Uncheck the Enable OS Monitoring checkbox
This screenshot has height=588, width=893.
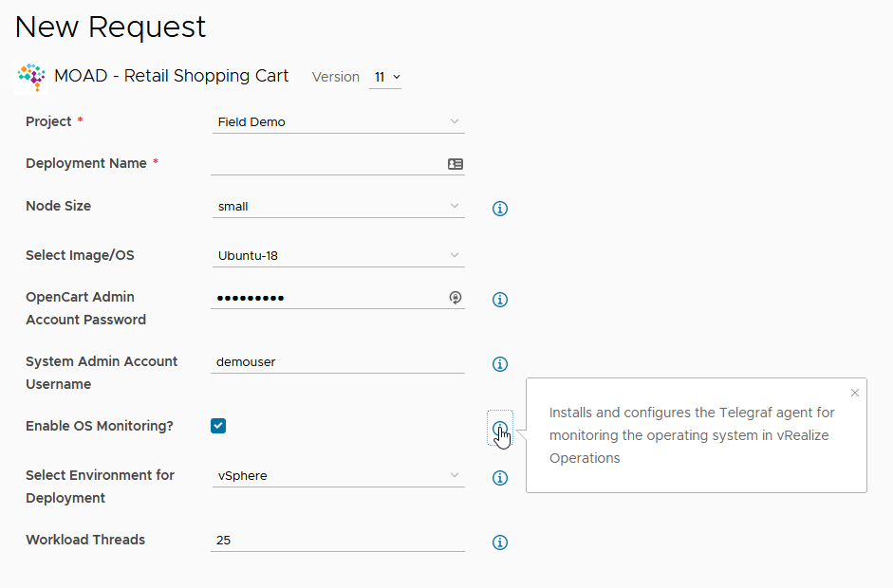coord(218,426)
